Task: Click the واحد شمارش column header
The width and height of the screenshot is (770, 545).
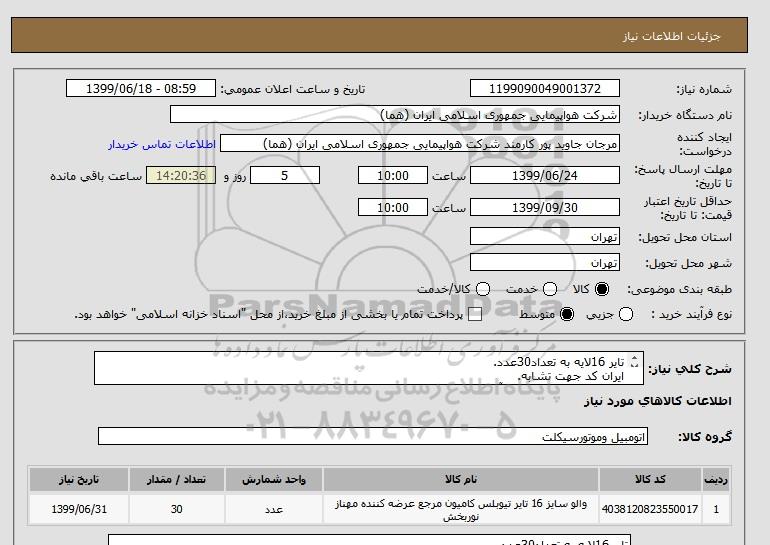Action: point(274,479)
